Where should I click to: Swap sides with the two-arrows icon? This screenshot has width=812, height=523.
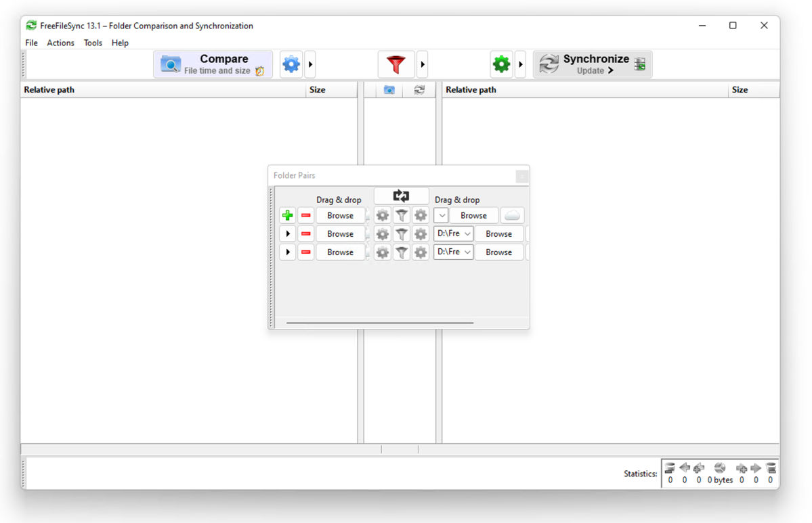point(401,196)
